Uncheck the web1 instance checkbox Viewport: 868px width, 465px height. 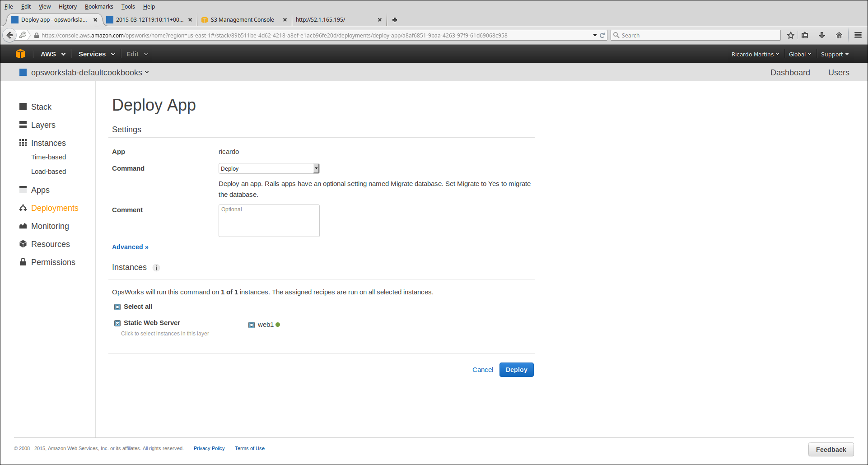click(252, 325)
